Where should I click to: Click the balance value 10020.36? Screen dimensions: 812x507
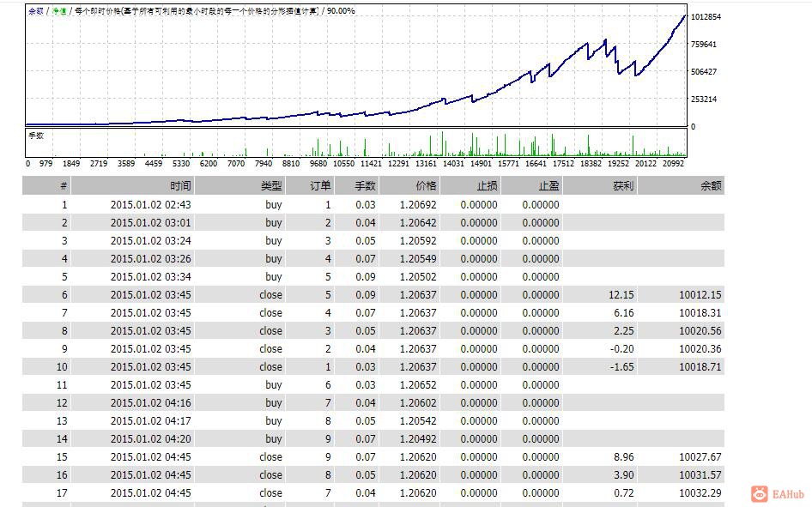700,348
